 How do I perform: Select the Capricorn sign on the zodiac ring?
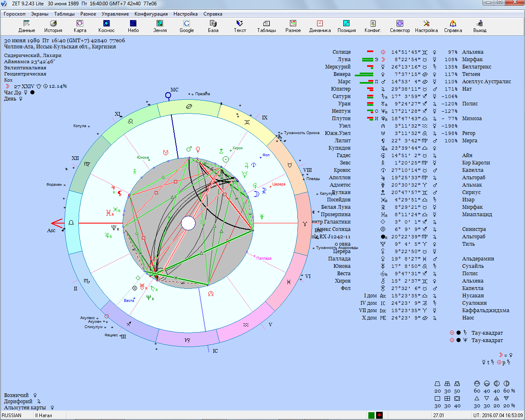(187, 340)
